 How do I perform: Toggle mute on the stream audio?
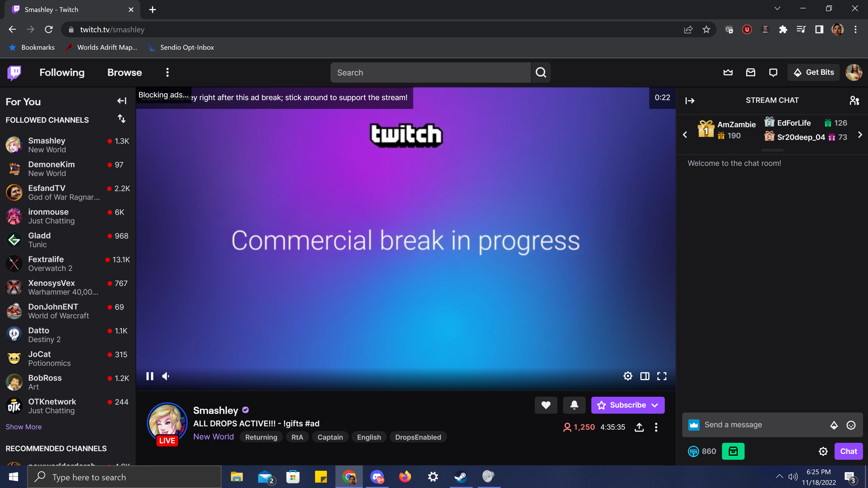click(166, 376)
